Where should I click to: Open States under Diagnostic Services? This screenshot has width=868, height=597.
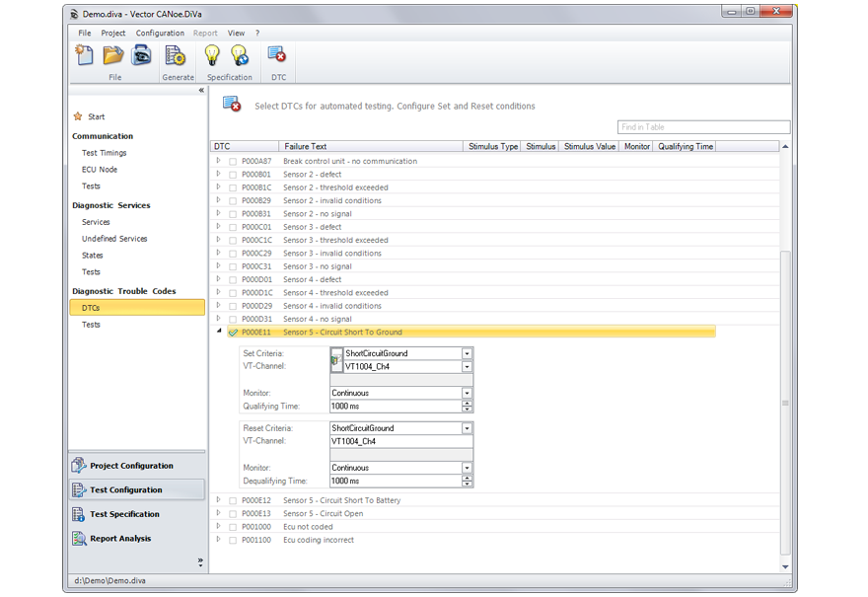pos(93,256)
